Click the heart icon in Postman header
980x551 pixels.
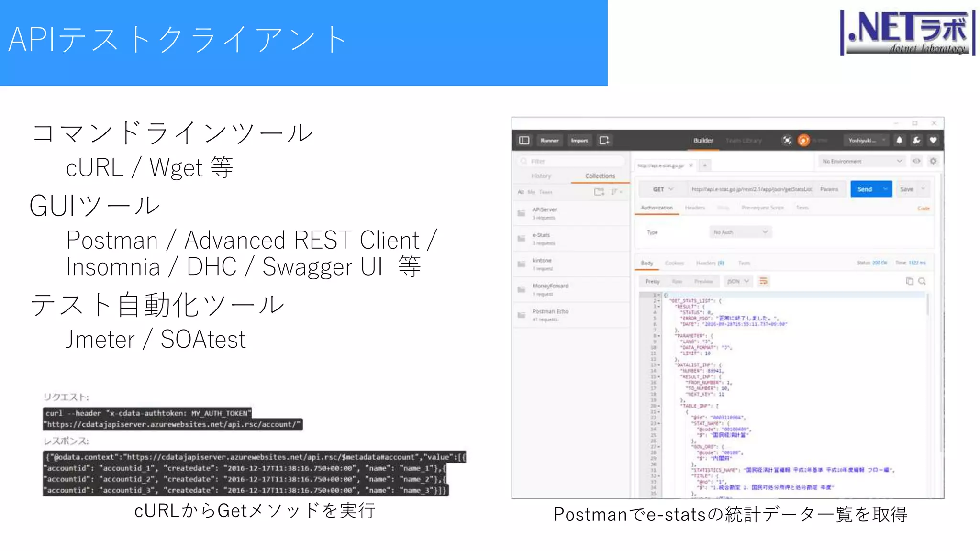click(933, 140)
